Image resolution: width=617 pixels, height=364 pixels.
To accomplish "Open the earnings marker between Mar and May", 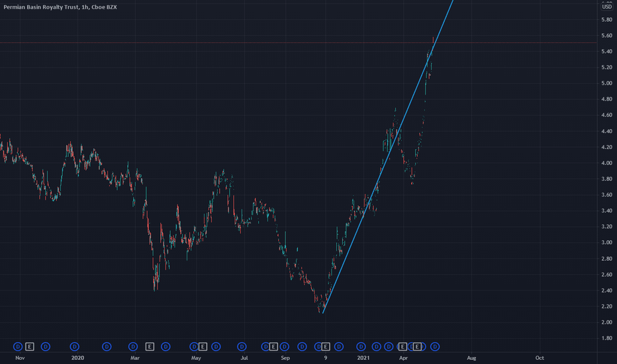I will pos(150,347).
